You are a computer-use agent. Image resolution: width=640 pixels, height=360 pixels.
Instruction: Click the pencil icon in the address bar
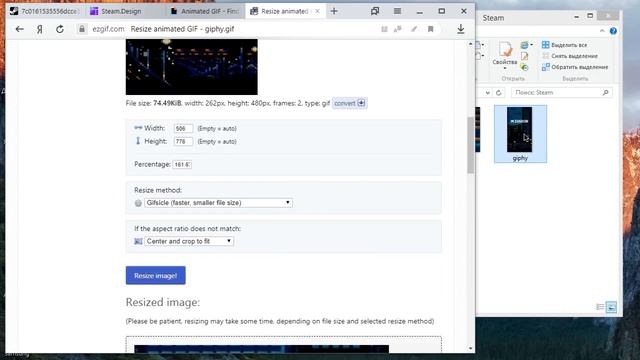414,29
